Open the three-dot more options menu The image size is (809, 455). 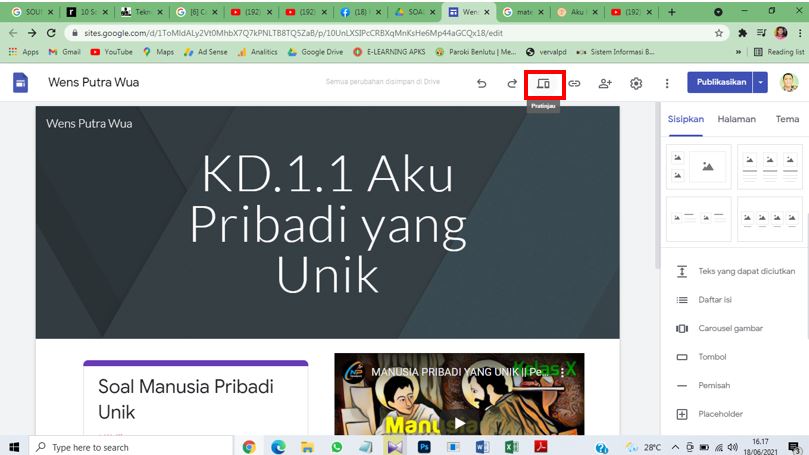(667, 84)
